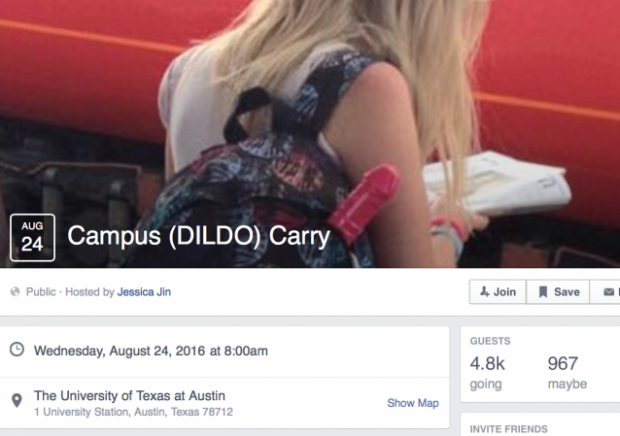Click the location pin icon
Image resolution: width=620 pixels, height=436 pixels.
tap(17, 400)
